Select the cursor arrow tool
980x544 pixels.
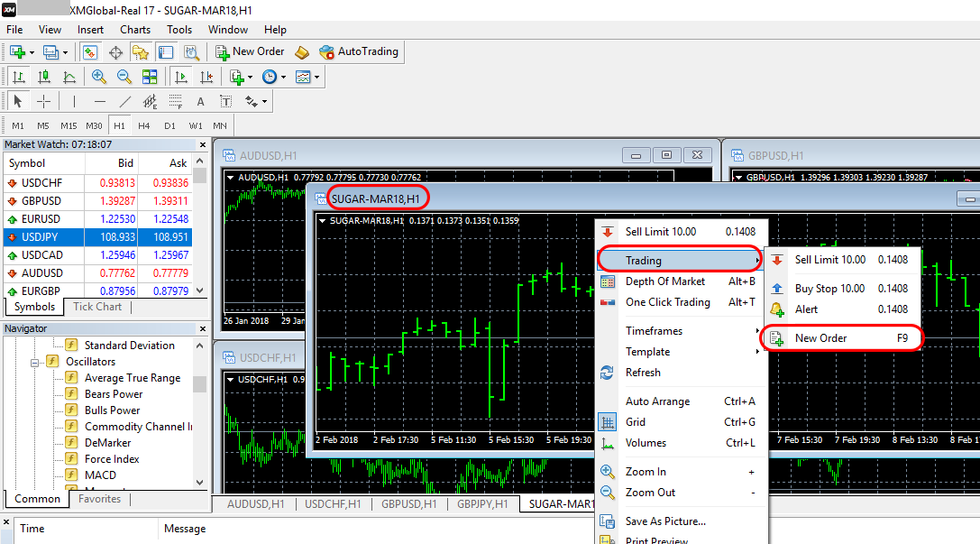pos(17,101)
